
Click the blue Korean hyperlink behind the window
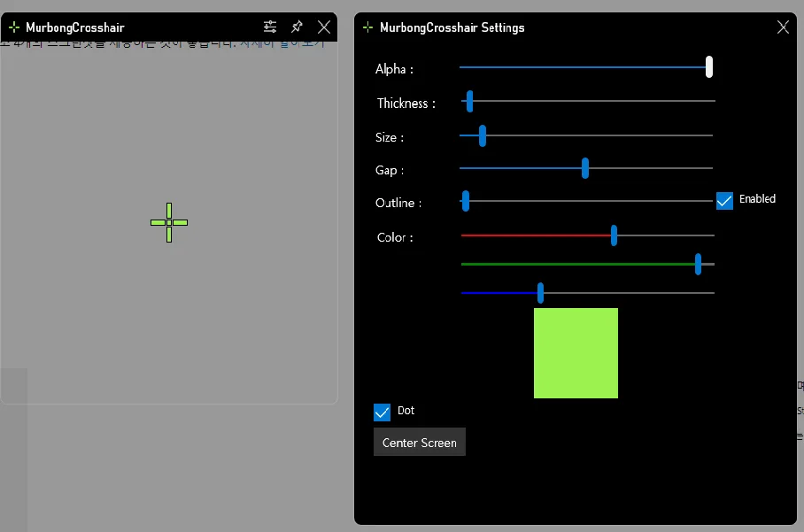pyautogui.click(x=282, y=44)
